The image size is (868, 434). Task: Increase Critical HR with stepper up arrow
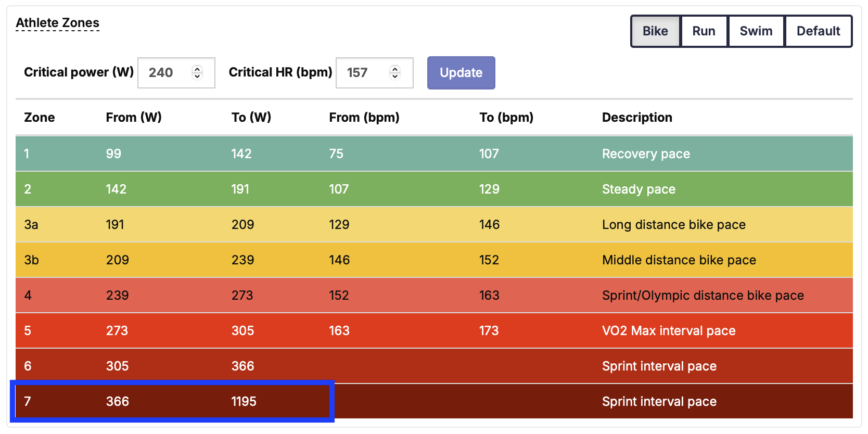pos(395,69)
